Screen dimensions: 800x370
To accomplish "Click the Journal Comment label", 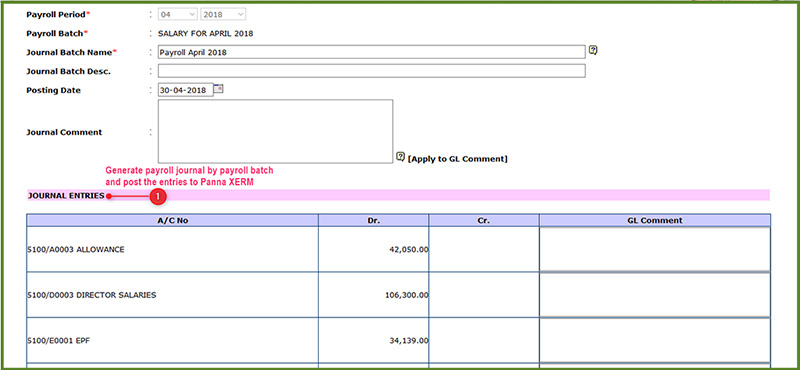I will tap(64, 132).
